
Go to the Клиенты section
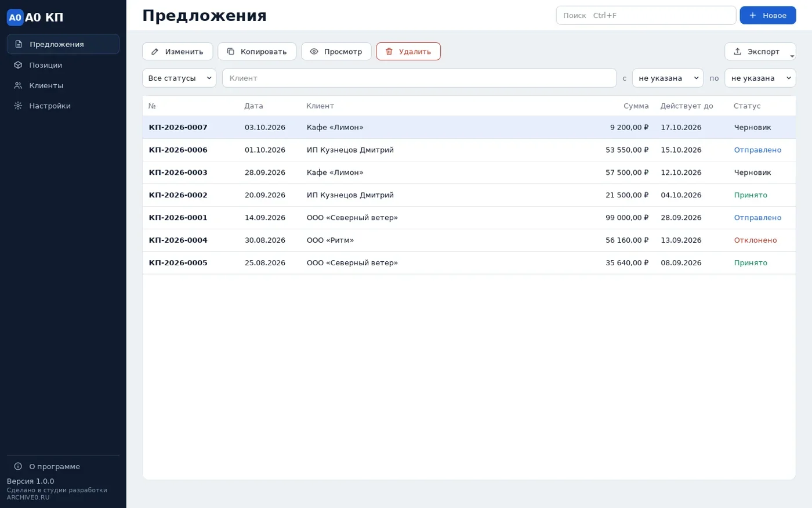pyautogui.click(x=63, y=85)
